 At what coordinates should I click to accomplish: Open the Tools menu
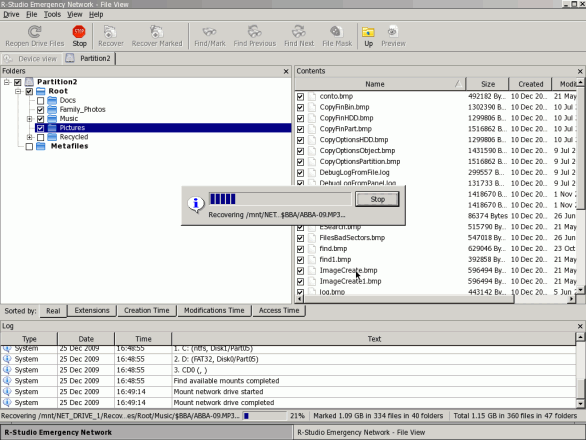click(52, 15)
